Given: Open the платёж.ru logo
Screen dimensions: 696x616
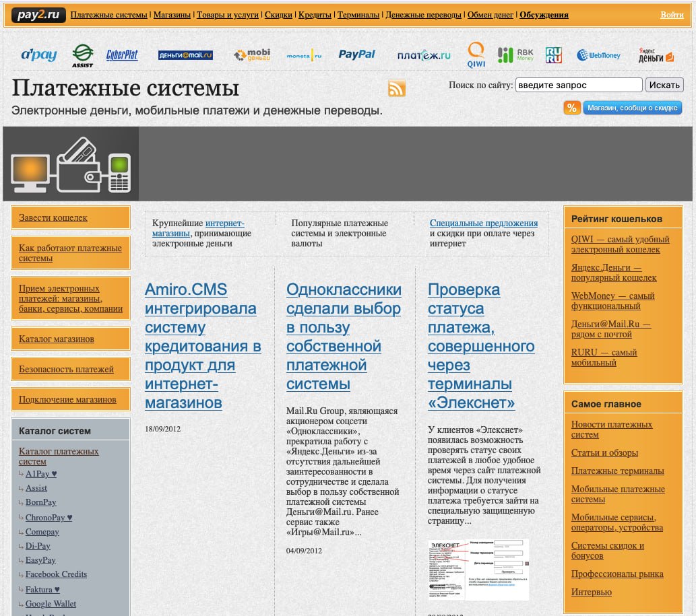Looking at the screenshot, I should [x=424, y=55].
